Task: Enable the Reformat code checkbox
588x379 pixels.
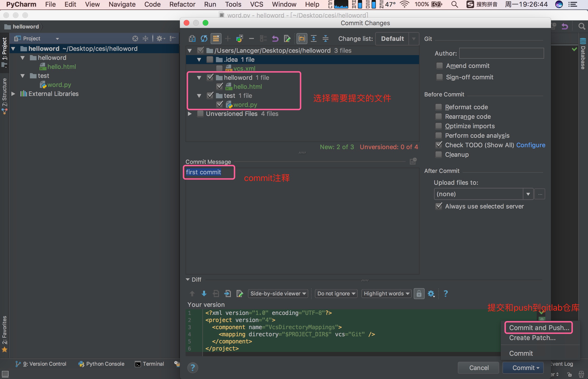Action: point(439,107)
